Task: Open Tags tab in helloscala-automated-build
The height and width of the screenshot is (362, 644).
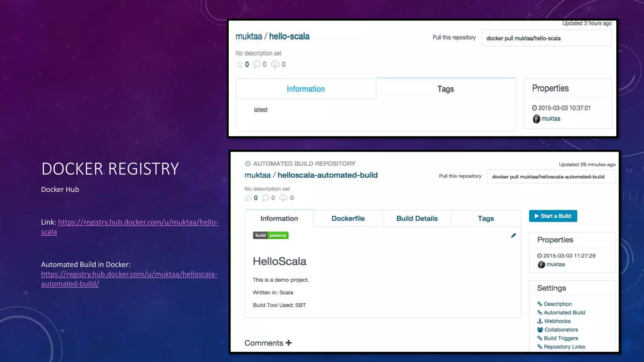Action: point(486,218)
